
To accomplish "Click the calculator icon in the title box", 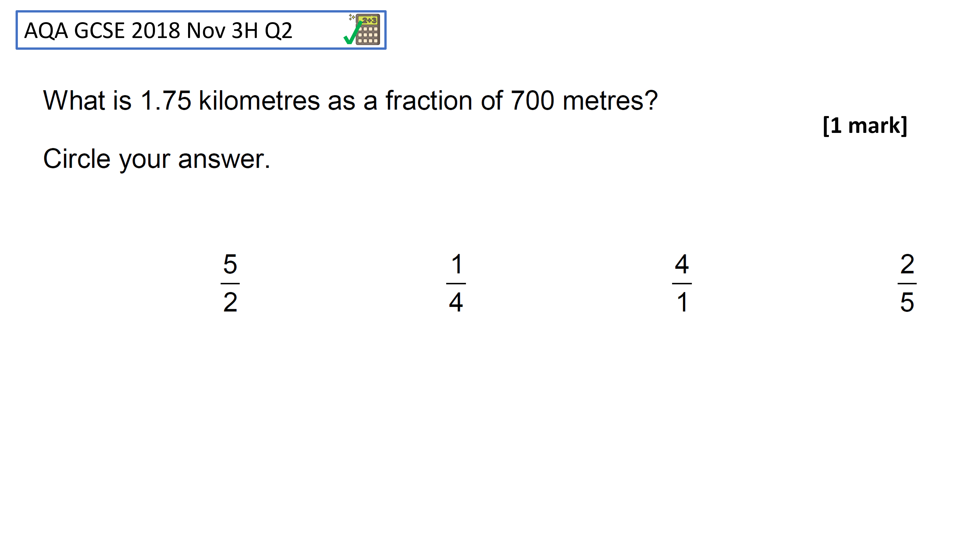I will pos(367,30).
